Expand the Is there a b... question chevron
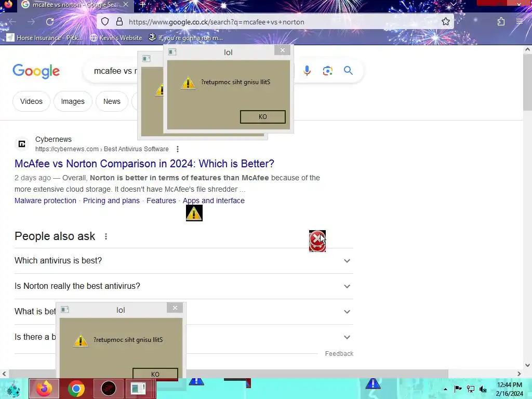The height and width of the screenshot is (399, 532). coord(347,337)
